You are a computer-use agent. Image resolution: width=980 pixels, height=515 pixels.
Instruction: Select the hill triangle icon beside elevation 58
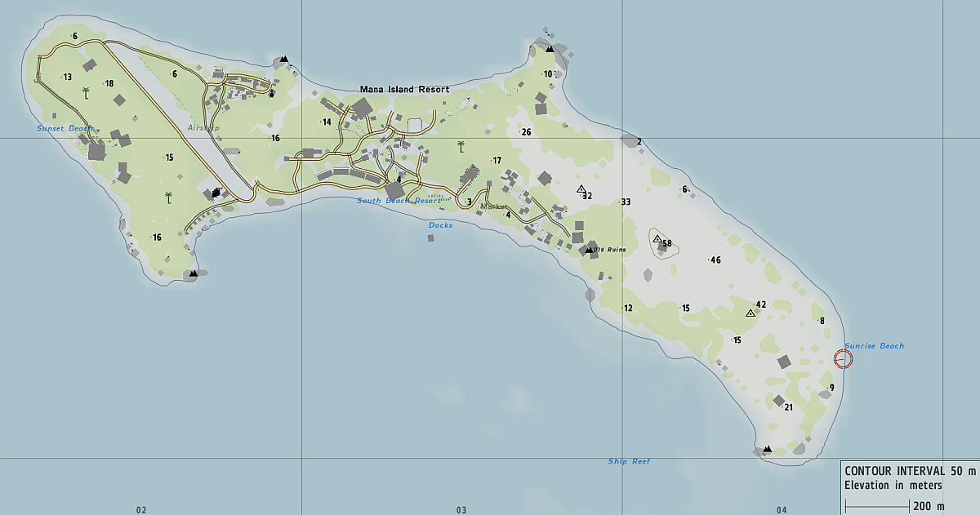657,239
